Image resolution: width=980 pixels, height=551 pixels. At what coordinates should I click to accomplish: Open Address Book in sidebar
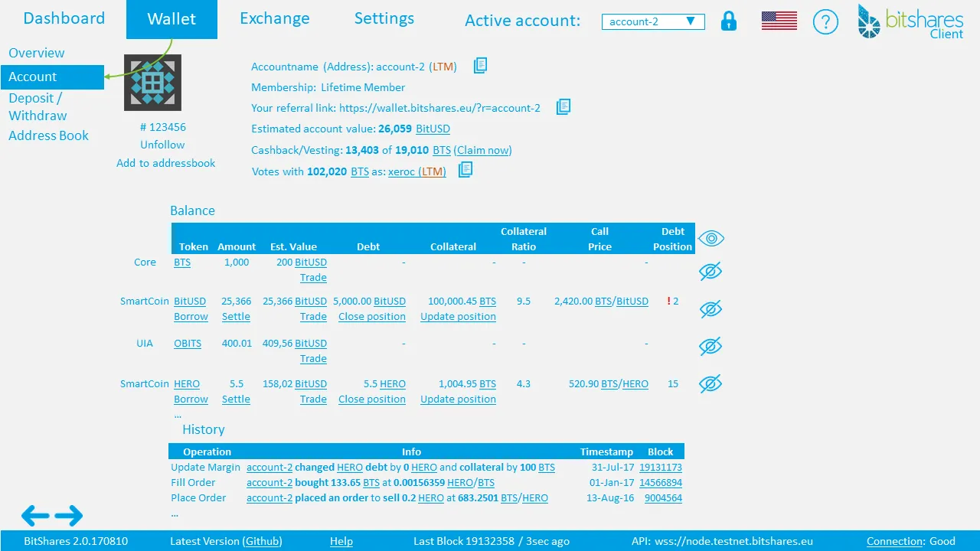coord(48,135)
